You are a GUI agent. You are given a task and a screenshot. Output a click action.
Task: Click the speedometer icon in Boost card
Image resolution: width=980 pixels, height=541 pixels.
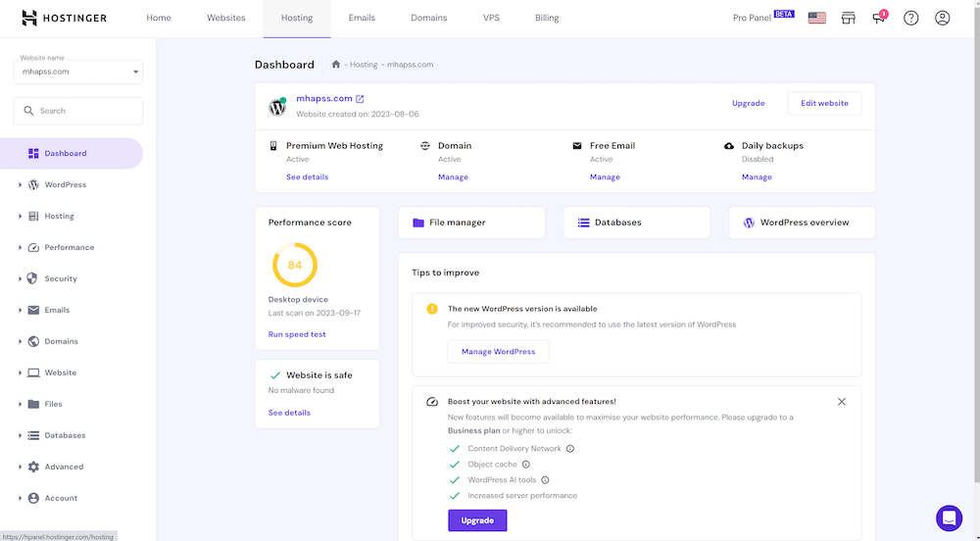point(432,402)
